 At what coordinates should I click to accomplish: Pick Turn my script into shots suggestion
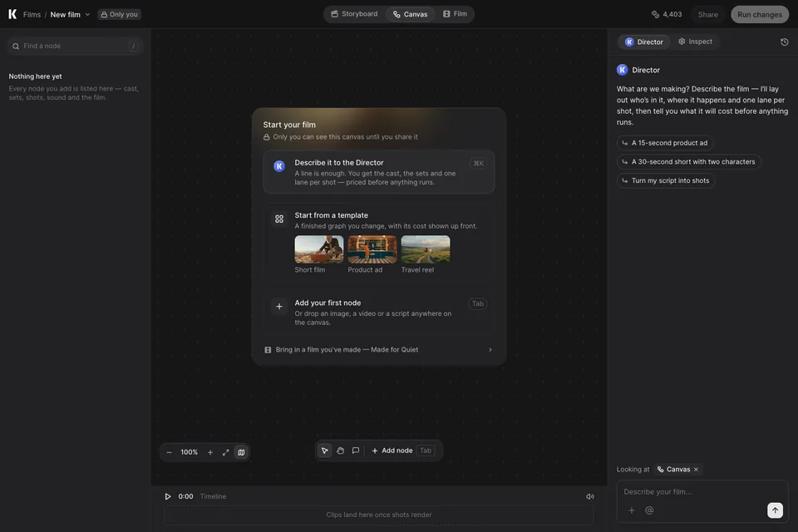click(666, 180)
